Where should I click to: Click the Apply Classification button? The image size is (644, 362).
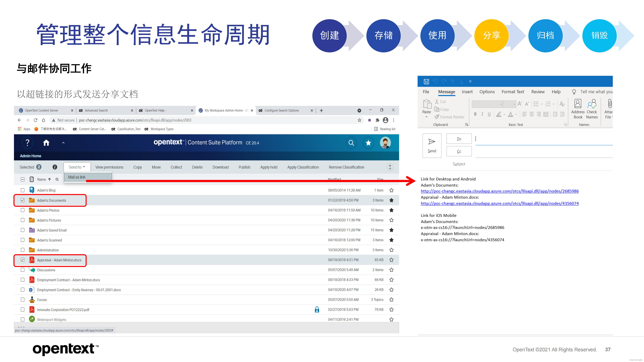pos(303,167)
